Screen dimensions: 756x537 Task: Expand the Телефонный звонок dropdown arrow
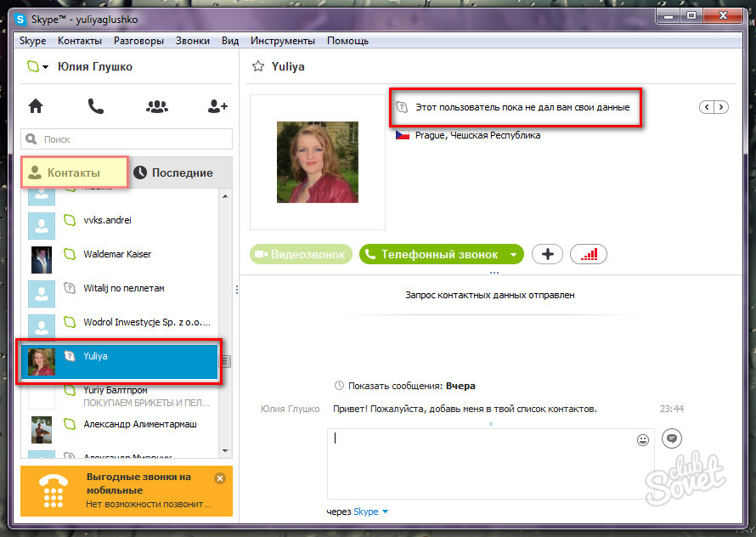tap(513, 254)
